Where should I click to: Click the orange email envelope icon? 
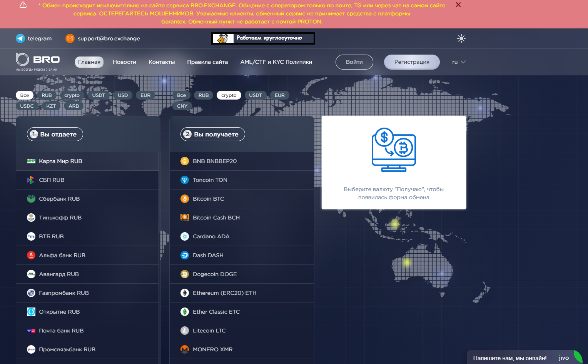[x=70, y=38]
